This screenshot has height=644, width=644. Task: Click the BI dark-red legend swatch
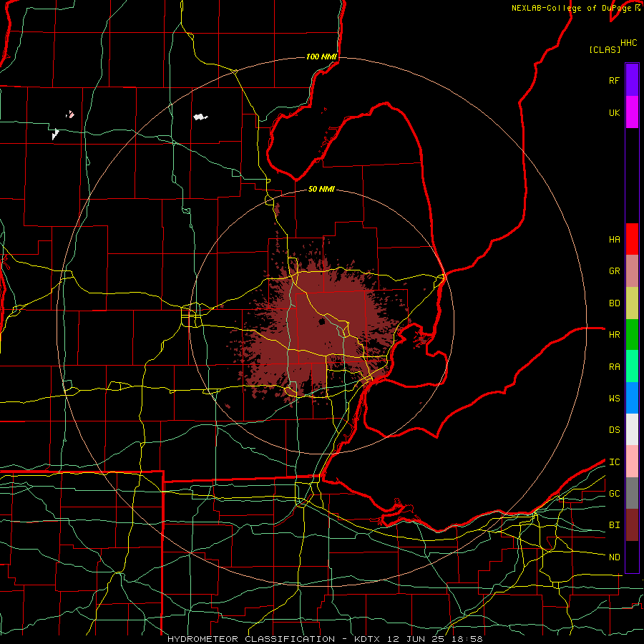click(x=632, y=525)
